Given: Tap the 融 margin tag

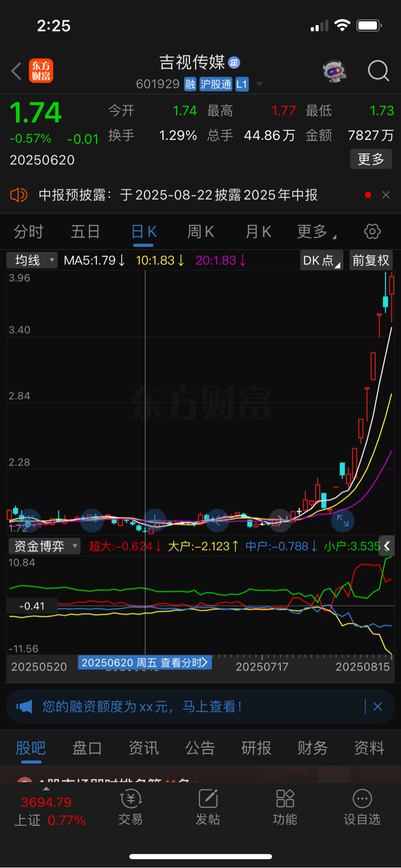Looking at the screenshot, I should [190, 84].
